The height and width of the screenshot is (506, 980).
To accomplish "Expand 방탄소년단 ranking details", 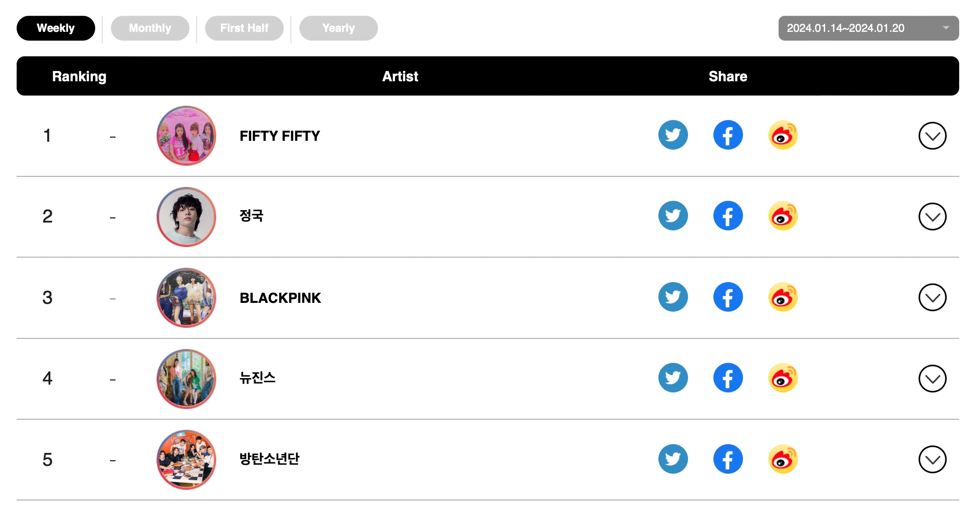I will pyautogui.click(x=932, y=460).
